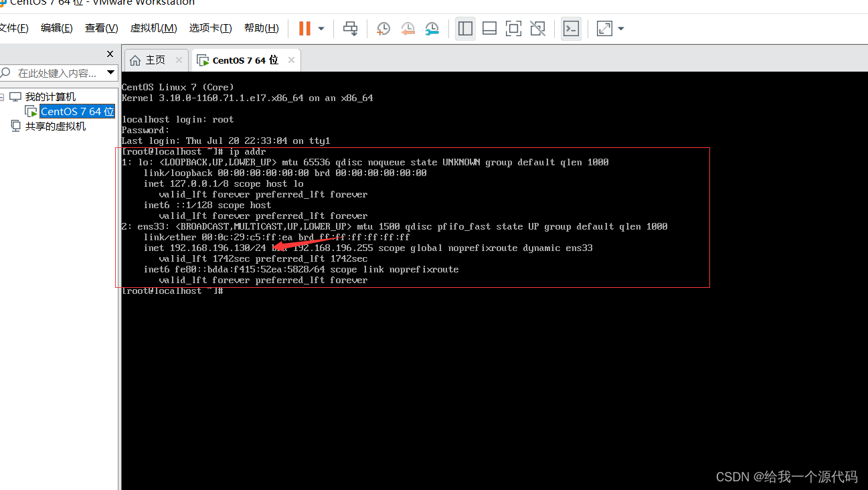Collapse the 我的计算机 tree node

click(x=2, y=97)
